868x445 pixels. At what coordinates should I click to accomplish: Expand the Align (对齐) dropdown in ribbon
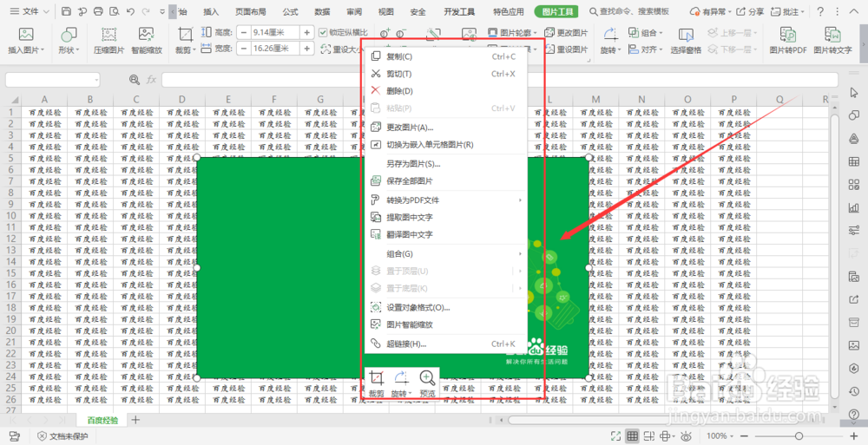(x=661, y=49)
